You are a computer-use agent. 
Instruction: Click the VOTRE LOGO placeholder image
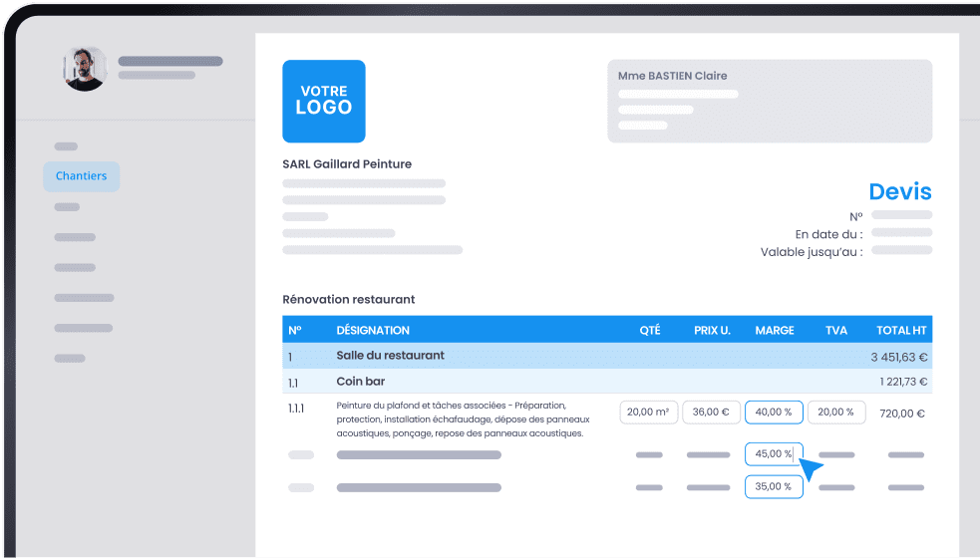(x=324, y=101)
